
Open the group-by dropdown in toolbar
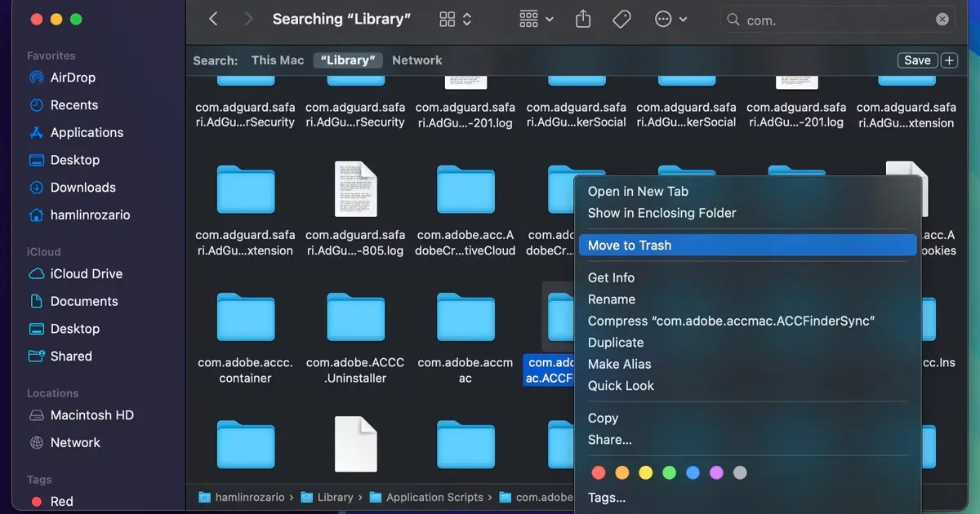537,19
